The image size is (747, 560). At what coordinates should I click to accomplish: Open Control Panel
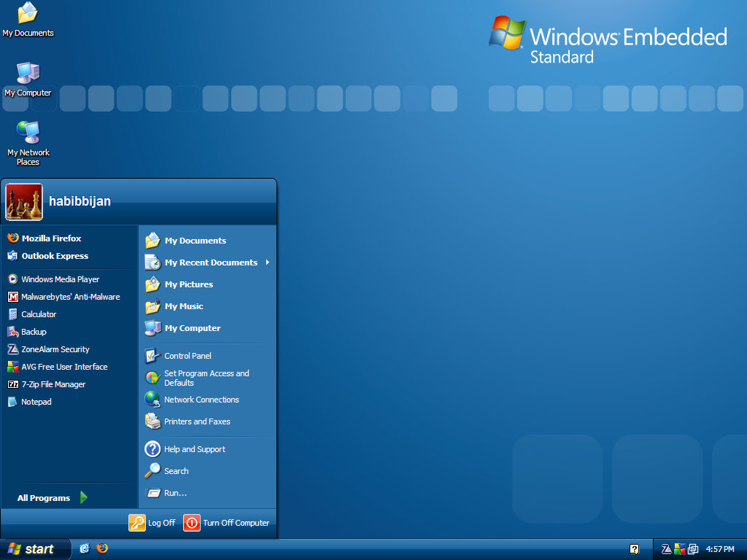tap(208, 356)
